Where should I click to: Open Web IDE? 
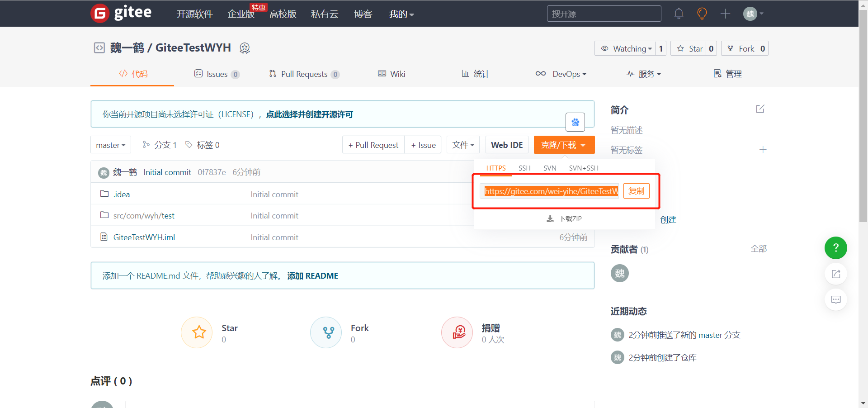[x=507, y=145]
